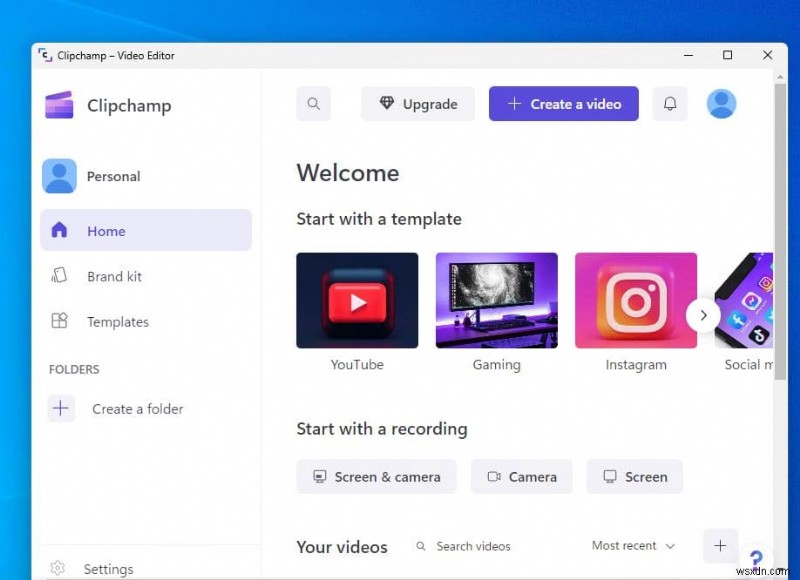
Task: Select the Personal account entry
Action: [113, 176]
